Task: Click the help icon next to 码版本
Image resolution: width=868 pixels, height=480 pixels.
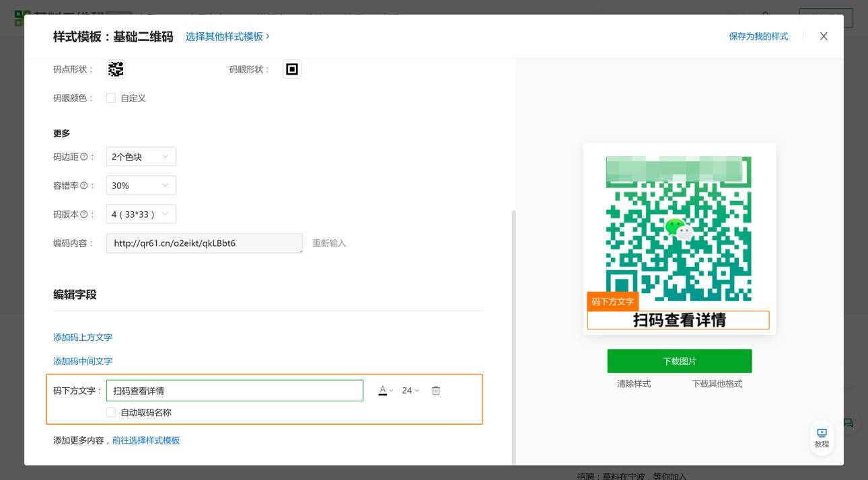Action: pos(84,214)
